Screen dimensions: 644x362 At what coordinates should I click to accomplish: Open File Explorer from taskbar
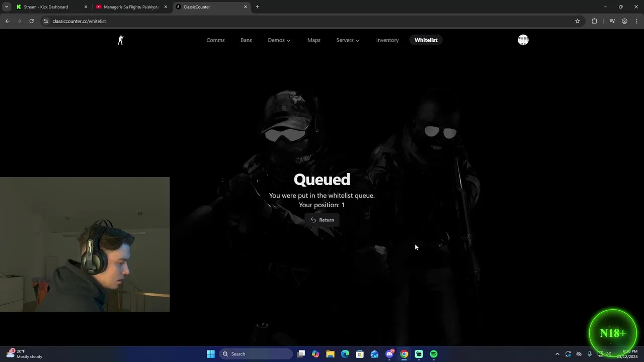click(330, 354)
